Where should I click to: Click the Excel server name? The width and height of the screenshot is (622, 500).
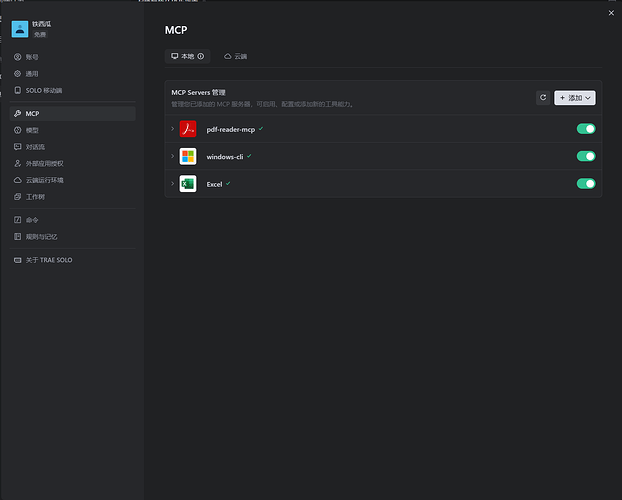(x=214, y=184)
